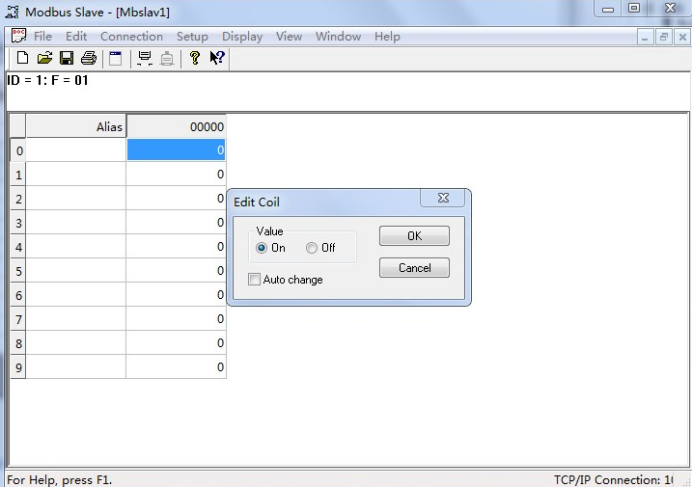The image size is (692, 488).
Task: Select the Off radio button
Action: (312, 248)
